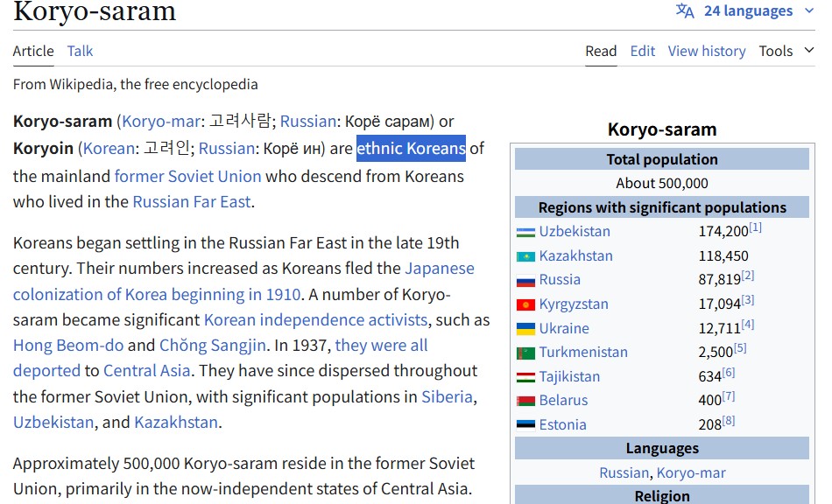Image resolution: width=832 pixels, height=504 pixels.
Task: Click citation [4] next to 12,711
Action: (x=748, y=325)
